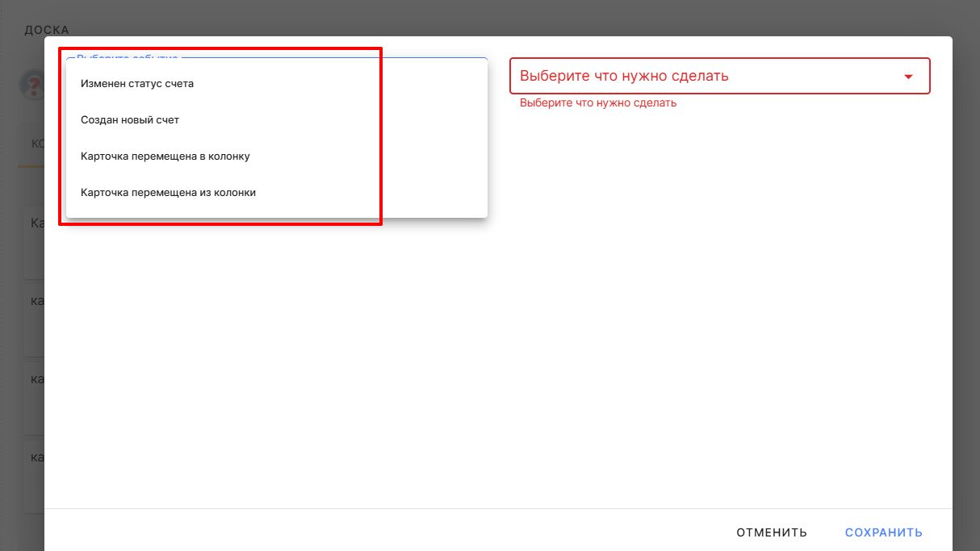This screenshot has height=551, width=980.
Task: Click the СОХРАНИТЬ button
Action: click(884, 532)
